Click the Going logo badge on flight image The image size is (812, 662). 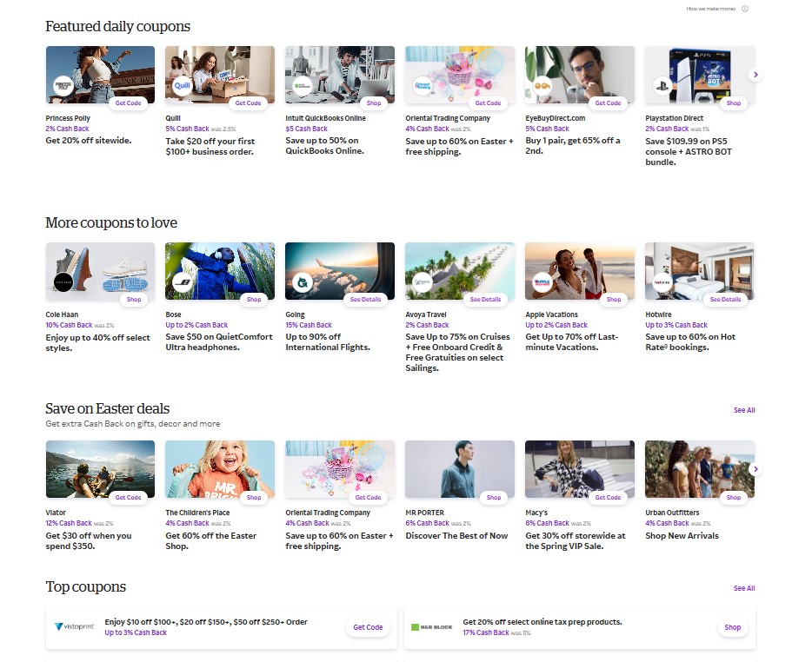(303, 282)
